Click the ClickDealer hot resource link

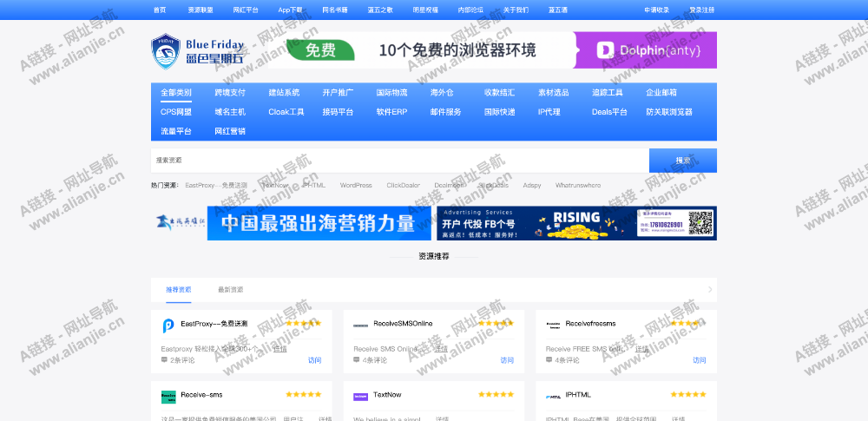coord(404,186)
